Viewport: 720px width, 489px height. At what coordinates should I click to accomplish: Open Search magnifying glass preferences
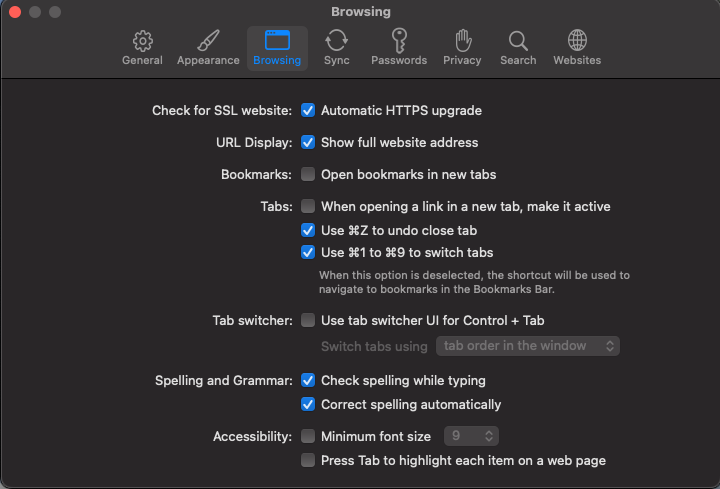pos(518,41)
